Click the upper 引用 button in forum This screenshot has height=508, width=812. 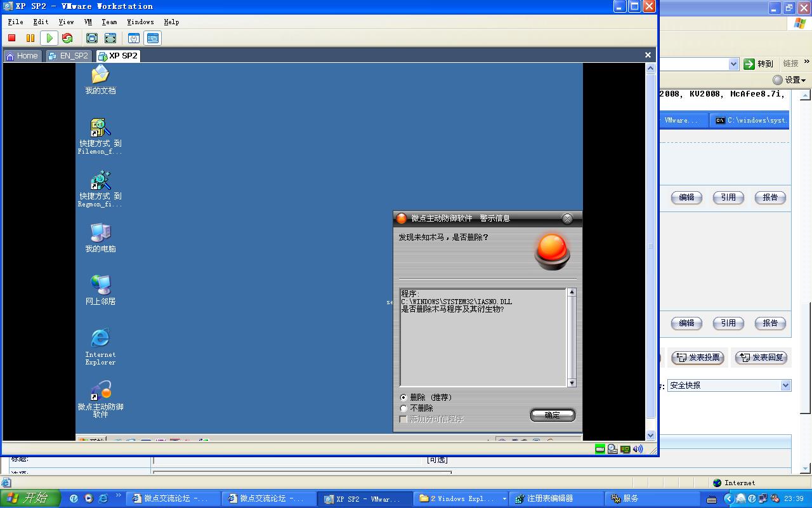point(728,197)
